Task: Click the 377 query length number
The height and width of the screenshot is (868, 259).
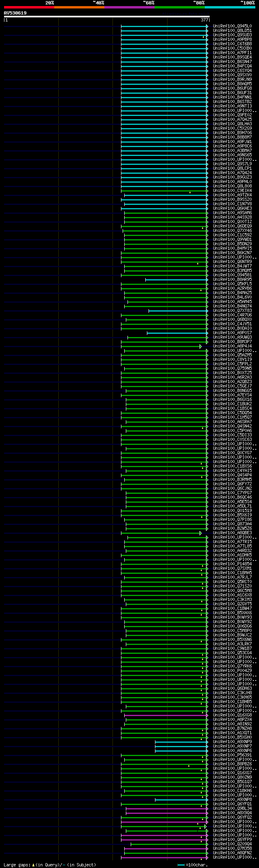Action: pos(204,20)
